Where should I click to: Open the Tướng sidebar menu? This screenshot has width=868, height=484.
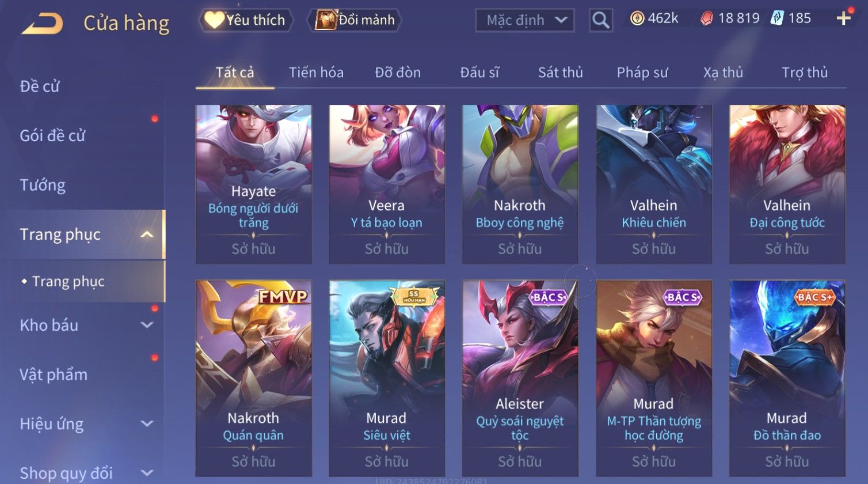(x=43, y=185)
